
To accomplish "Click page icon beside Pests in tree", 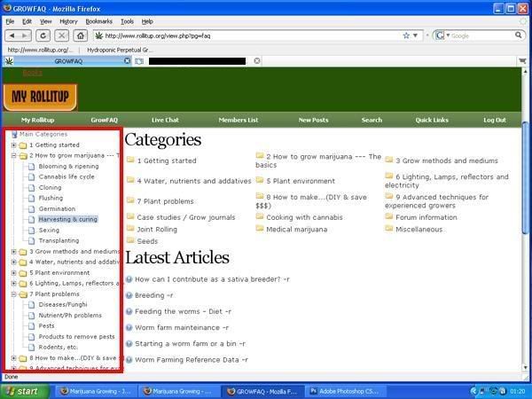I will point(31,325).
